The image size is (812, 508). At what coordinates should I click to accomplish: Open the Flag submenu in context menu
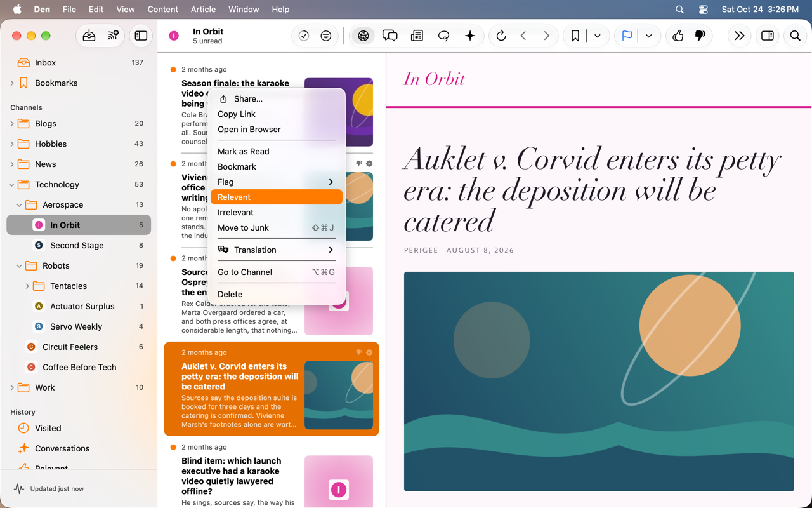(277, 182)
